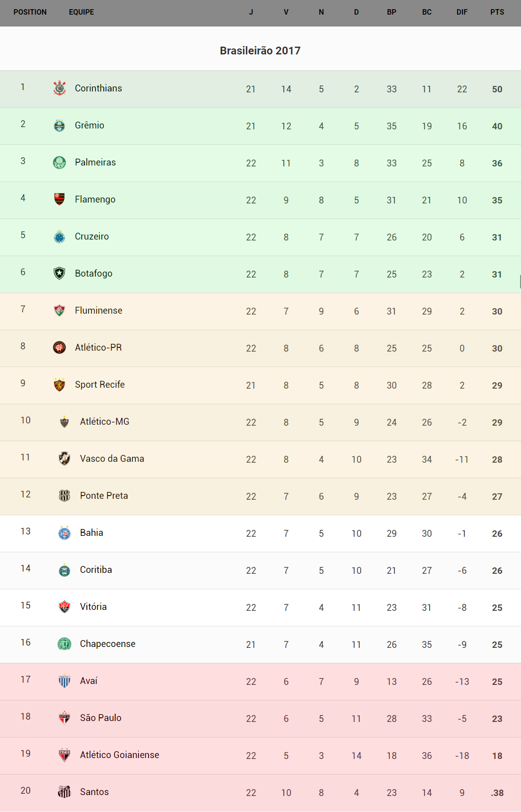Viewport: 521px width, 812px height.
Task: Click the Grêmio team badge
Action: tap(59, 125)
